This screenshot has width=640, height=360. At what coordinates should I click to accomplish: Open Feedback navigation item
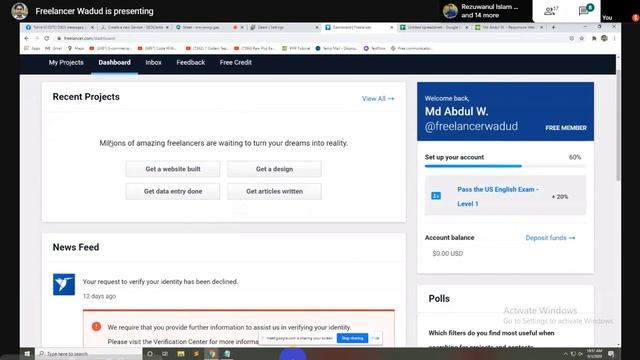[191, 62]
